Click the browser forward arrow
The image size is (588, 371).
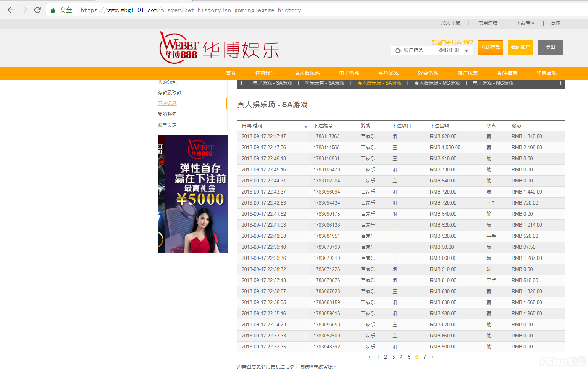(24, 10)
